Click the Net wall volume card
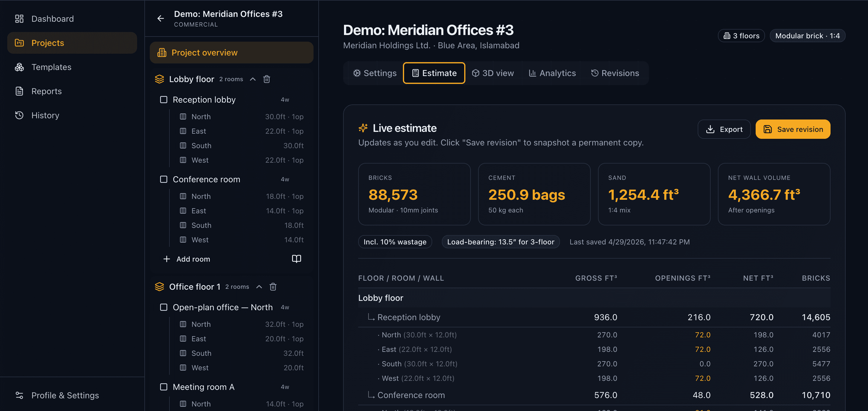Screen dimensions: 868x411 (x=774, y=194)
